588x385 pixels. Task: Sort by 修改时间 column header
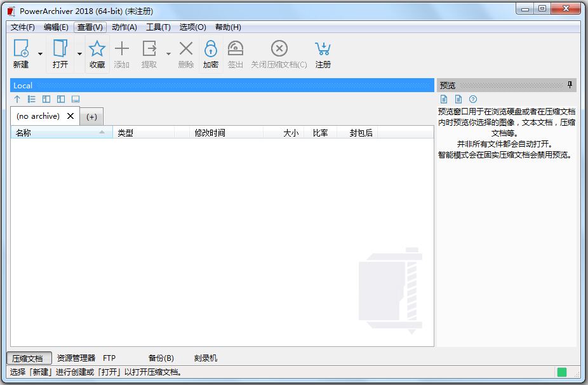(x=226, y=132)
